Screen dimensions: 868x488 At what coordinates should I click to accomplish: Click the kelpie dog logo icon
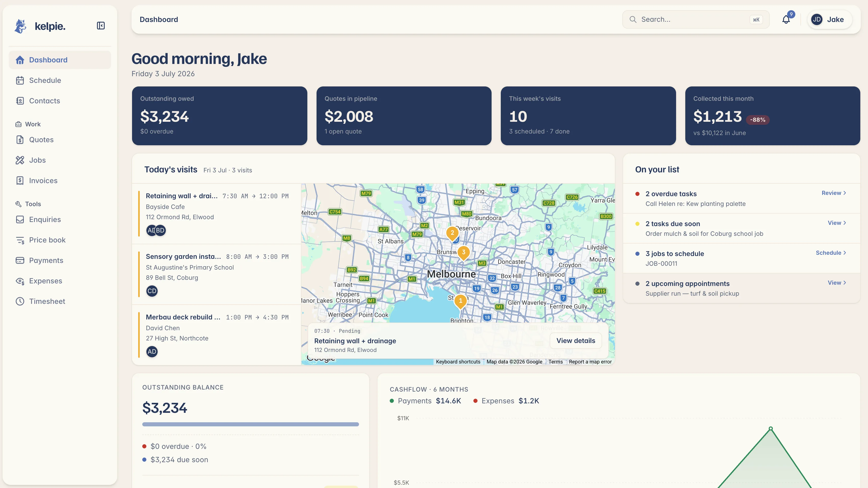coord(20,26)
